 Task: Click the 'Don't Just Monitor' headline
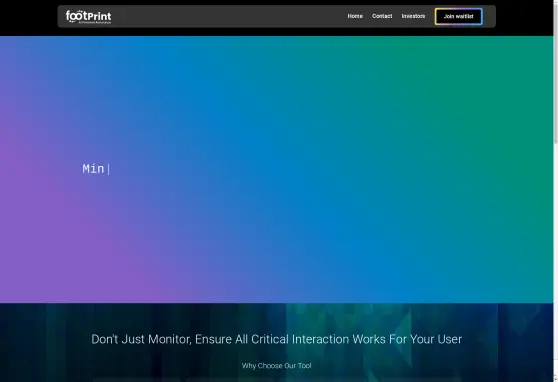[277, 339]
